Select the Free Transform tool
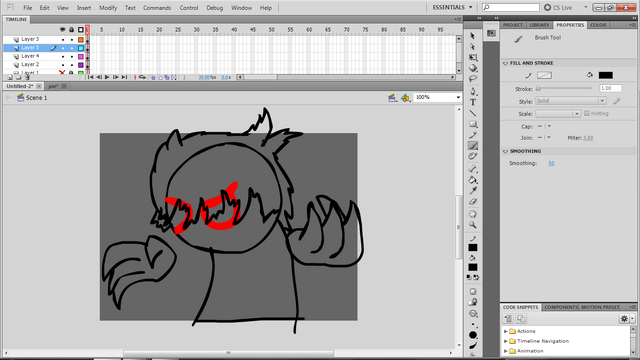The height and width of the screenshot is (360, 640). (x=473, y=58)
